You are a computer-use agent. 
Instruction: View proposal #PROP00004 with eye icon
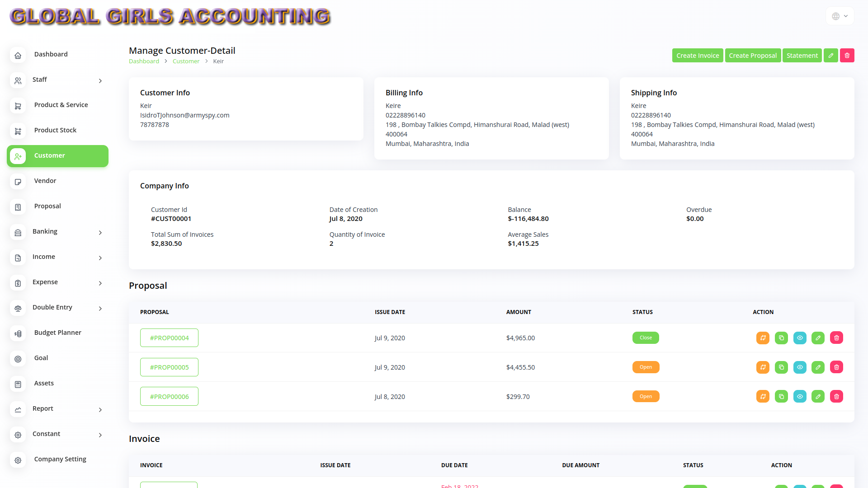coord(800,338)
